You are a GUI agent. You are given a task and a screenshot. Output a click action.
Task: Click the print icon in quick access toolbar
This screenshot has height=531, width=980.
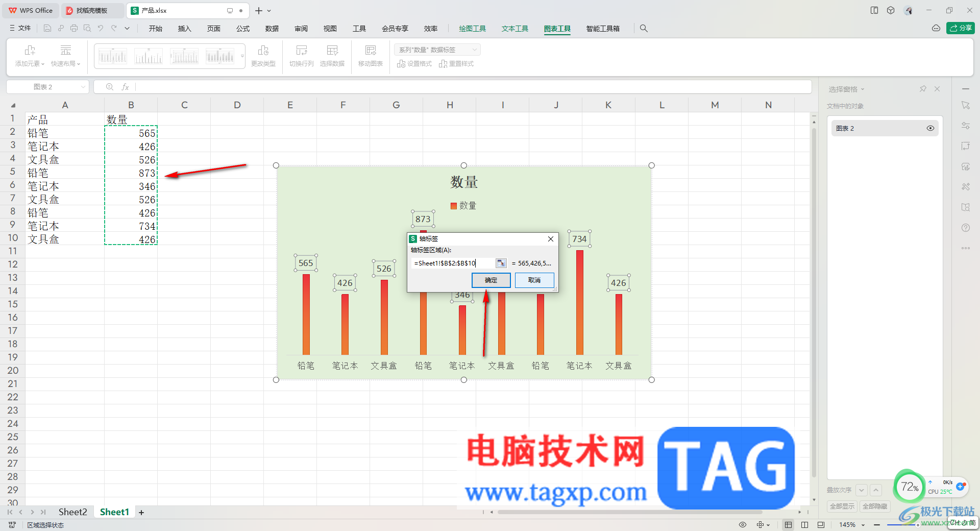tap(74, 29)
